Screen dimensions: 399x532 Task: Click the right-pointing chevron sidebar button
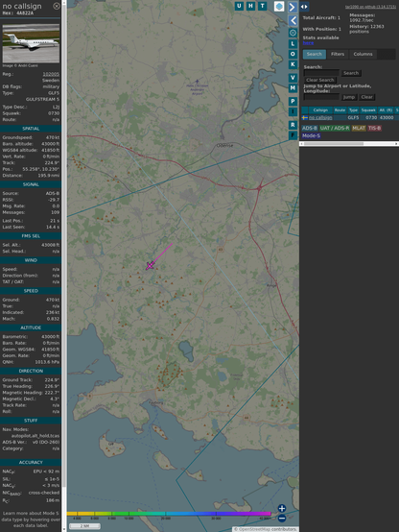tap(293, 7)
